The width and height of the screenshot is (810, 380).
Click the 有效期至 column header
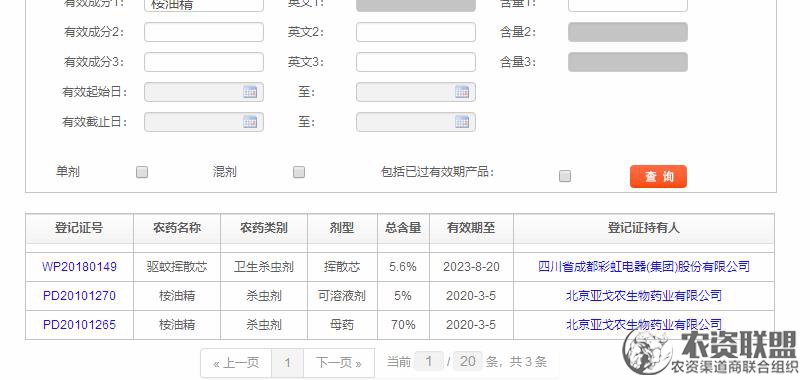[x=472, y=228]
